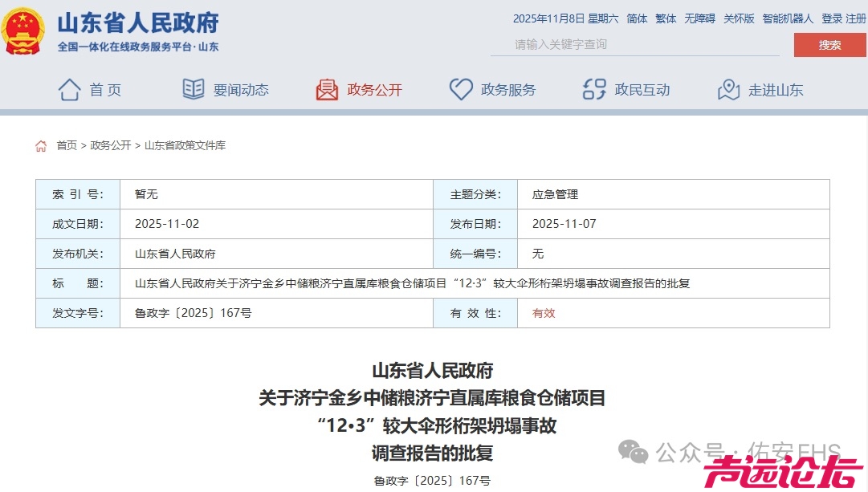
Task: Click the house icon beside 首页 in navigation
Action: pyautogui.click(x=70, y=89)
